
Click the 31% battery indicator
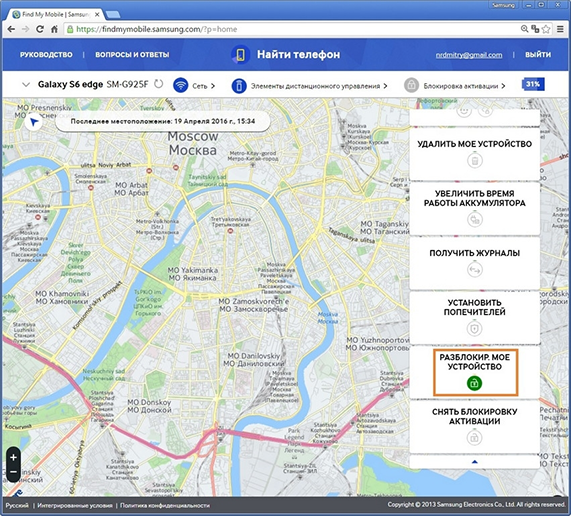point(533,84)
